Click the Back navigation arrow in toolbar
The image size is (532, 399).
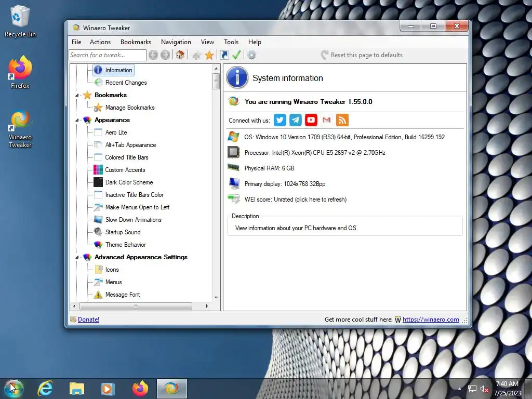pyautogui.click(x=153, y=55)
